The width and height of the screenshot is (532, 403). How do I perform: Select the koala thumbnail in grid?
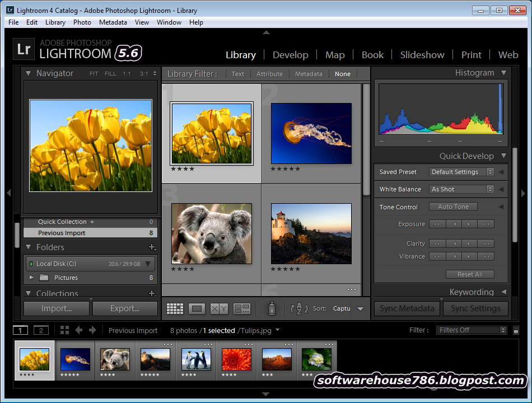point(211,233)
